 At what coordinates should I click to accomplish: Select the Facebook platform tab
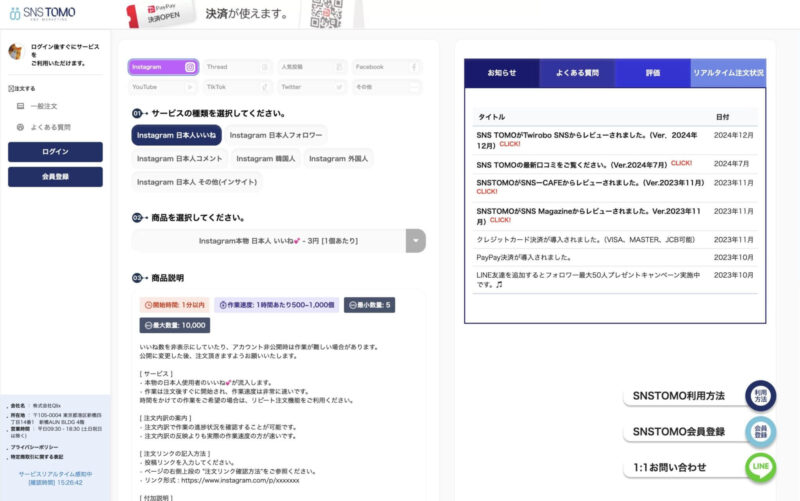(x=387, y=67)
